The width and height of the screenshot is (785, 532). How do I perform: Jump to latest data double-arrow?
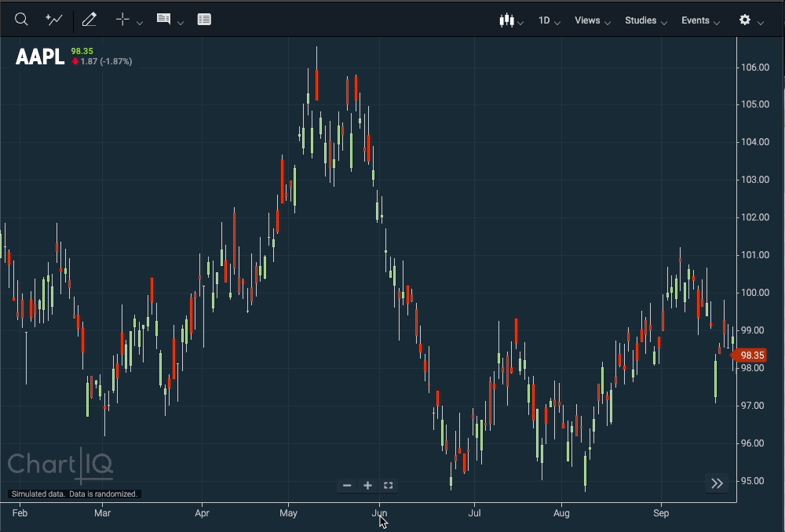[717, 483]
